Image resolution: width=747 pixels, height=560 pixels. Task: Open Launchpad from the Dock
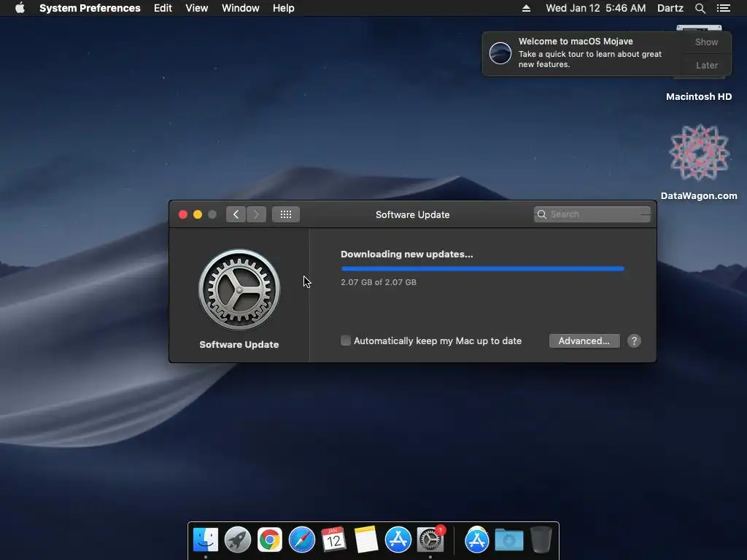[x=237, y=540]
